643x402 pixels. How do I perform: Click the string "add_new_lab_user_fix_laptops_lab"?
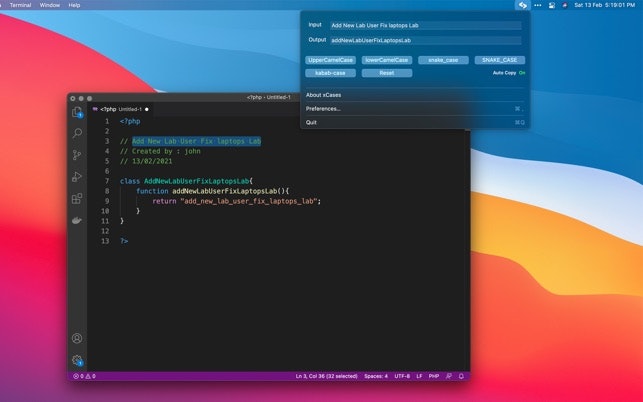pyautogui.click(x=249, y=201)
